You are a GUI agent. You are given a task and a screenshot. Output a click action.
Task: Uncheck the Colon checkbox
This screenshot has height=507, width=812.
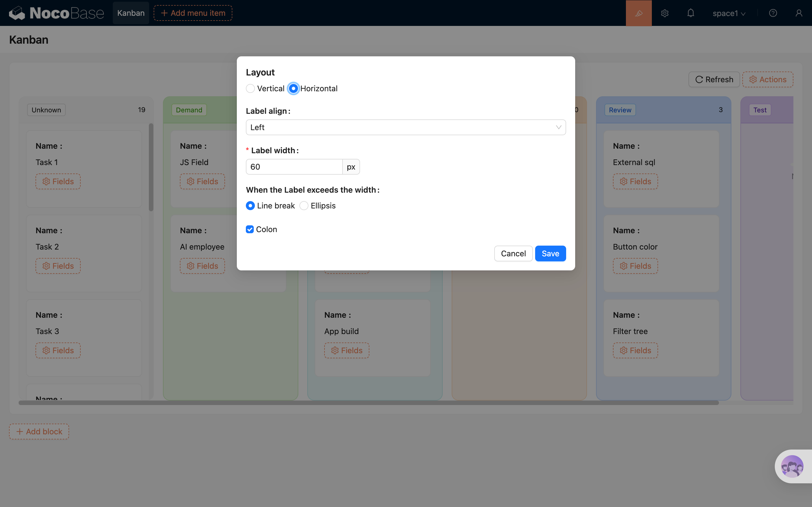[x=250, y=229]
